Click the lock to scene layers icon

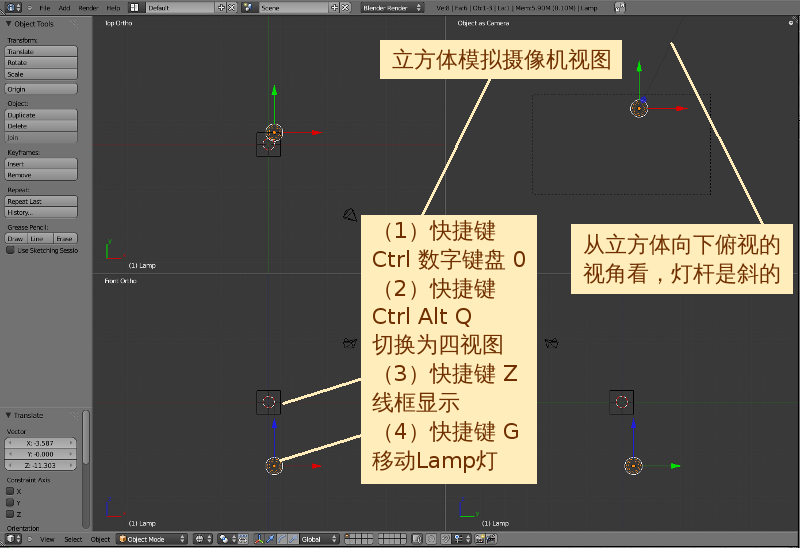417,539
